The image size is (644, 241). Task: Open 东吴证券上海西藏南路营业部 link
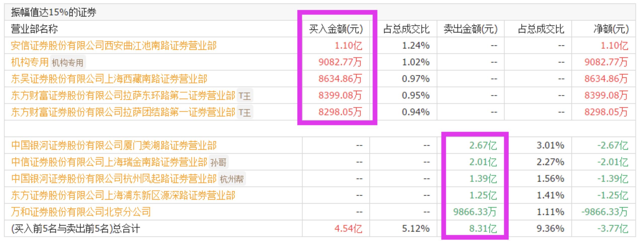click(109, 79)
